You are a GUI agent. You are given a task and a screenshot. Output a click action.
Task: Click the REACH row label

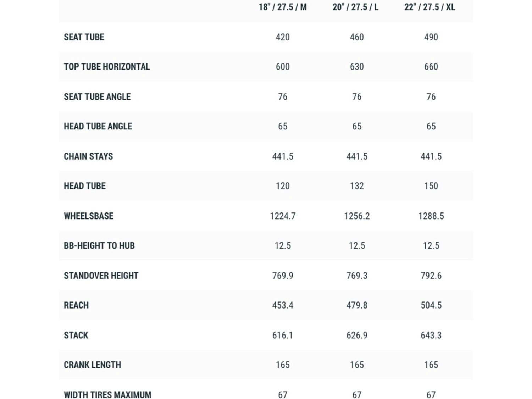click(x=76, y=305)
